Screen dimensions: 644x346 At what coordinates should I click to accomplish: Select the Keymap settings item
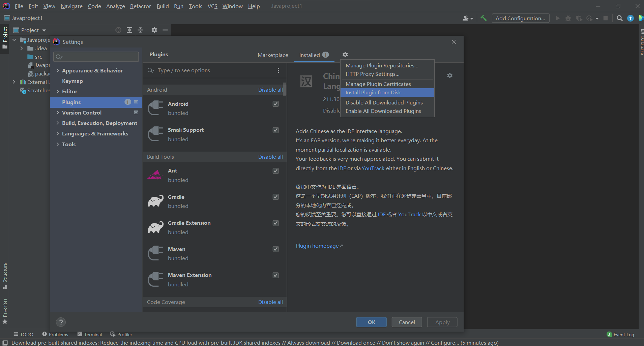click(96, 81)
